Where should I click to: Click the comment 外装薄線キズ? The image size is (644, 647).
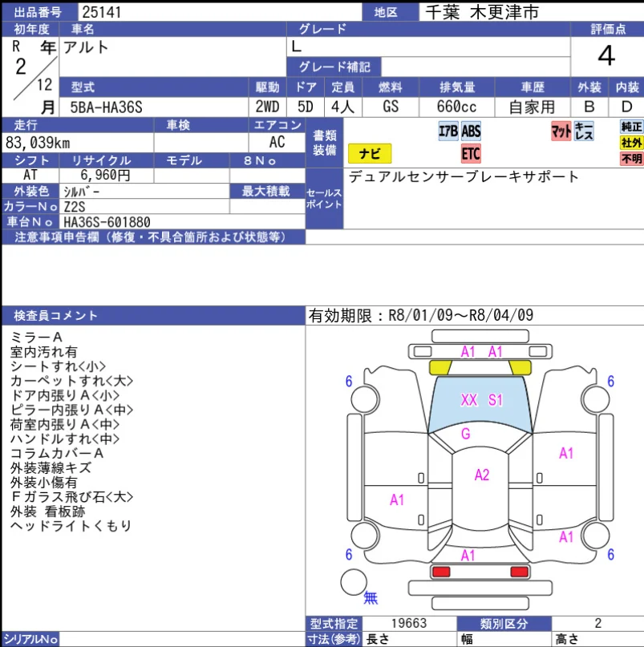tap(51, 467)
